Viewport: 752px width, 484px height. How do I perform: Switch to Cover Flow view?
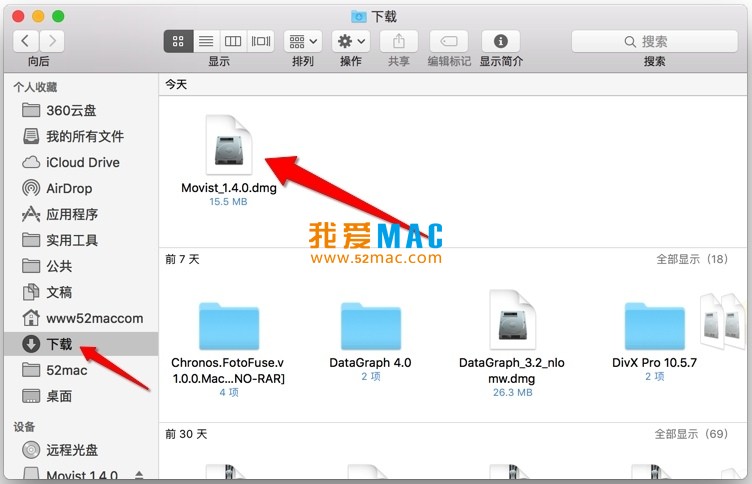tap(261, 41)
